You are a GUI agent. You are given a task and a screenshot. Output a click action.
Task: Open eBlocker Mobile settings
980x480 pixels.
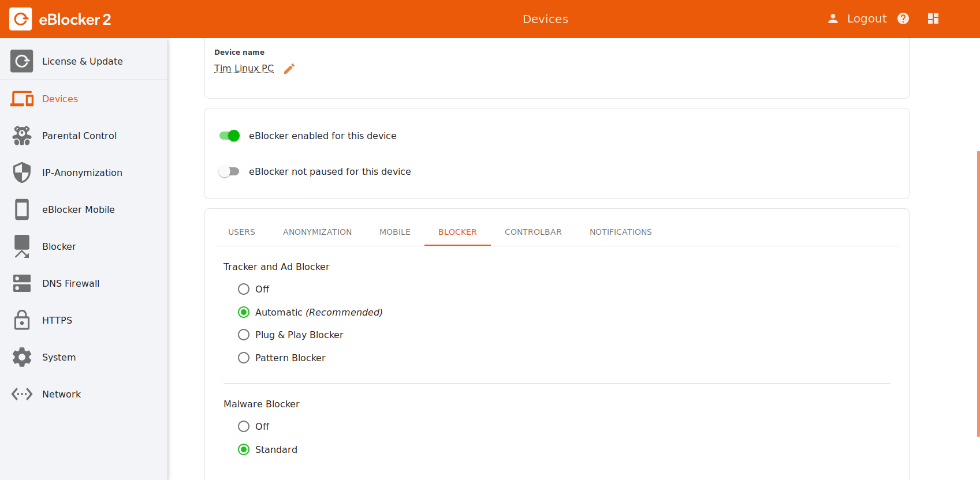pos(79,209)
